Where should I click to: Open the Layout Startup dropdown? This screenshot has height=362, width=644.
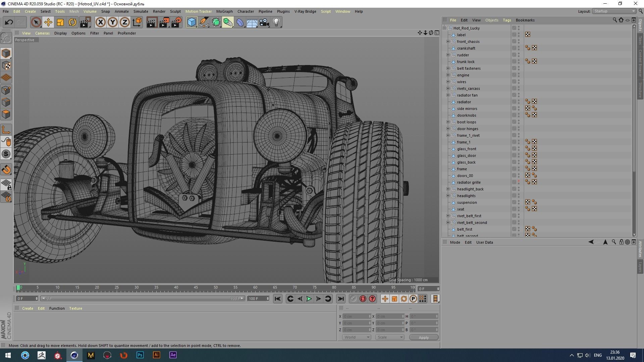point(614,11)
